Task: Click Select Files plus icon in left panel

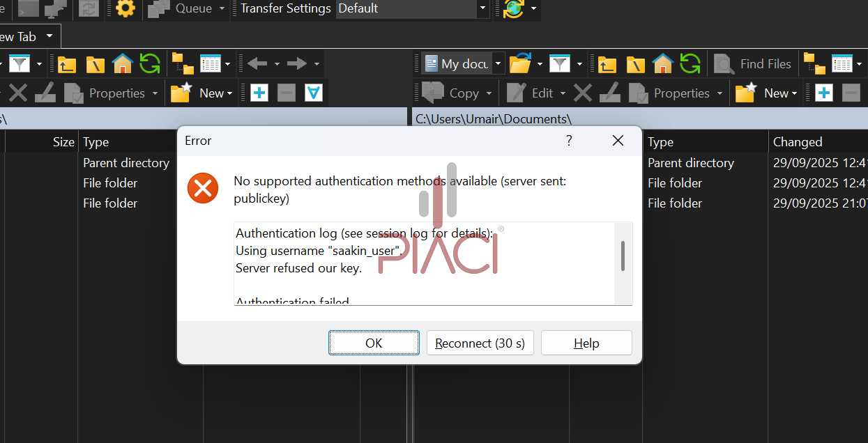Action: tap(259, 93)
